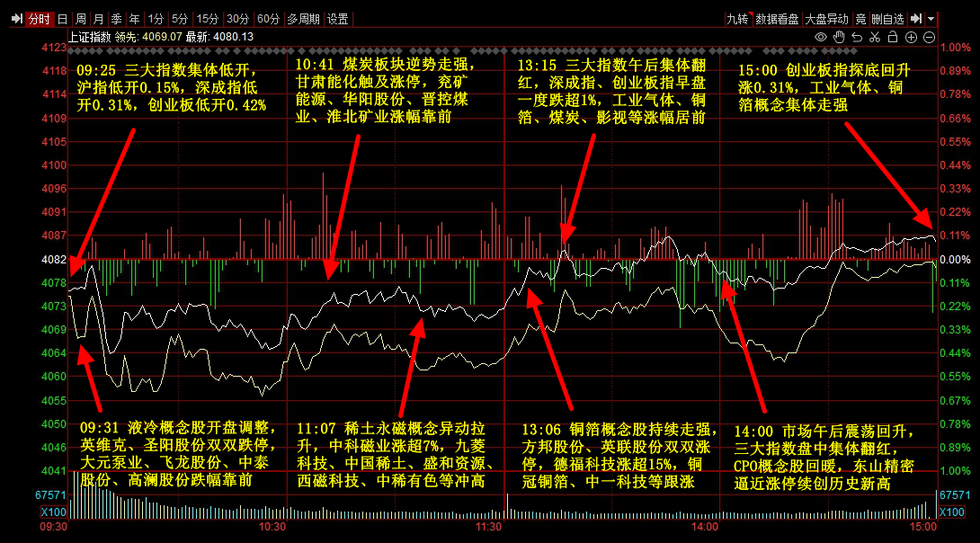This screenshot has height=543, width=980.
Task: Open the 多周期 multi-period selector
Action: point(303,19)
